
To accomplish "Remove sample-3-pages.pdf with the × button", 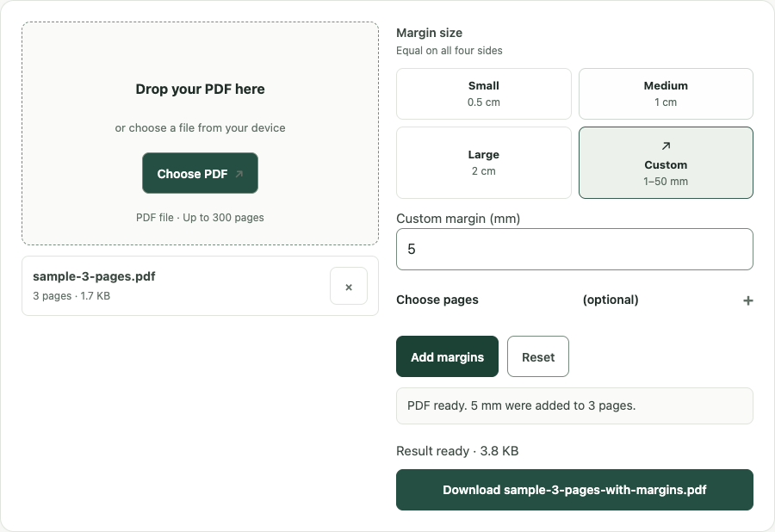I will [x=349, y=286].
